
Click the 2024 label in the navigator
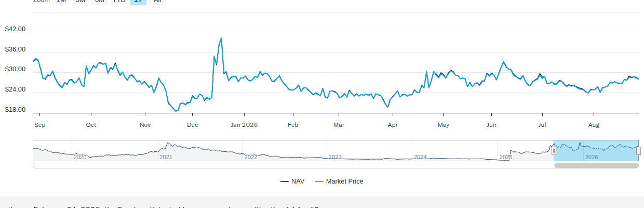pyautogui.click(x=420, y=157)
